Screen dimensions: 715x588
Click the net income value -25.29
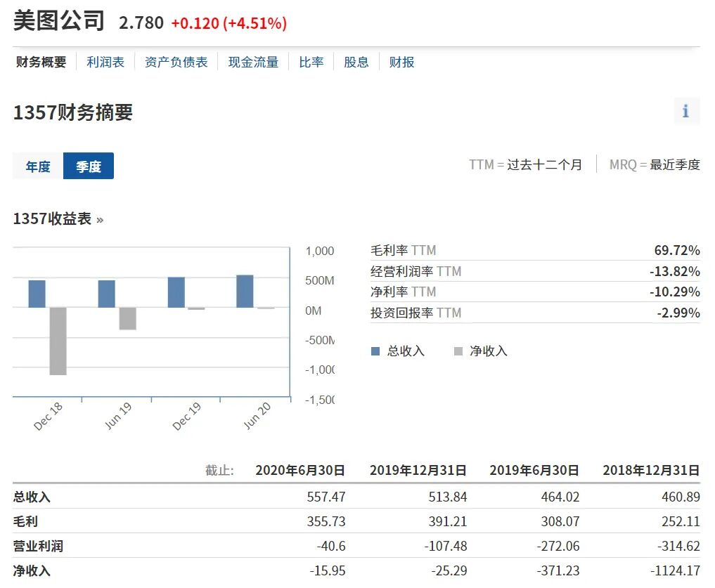click(x=449, y=570)
